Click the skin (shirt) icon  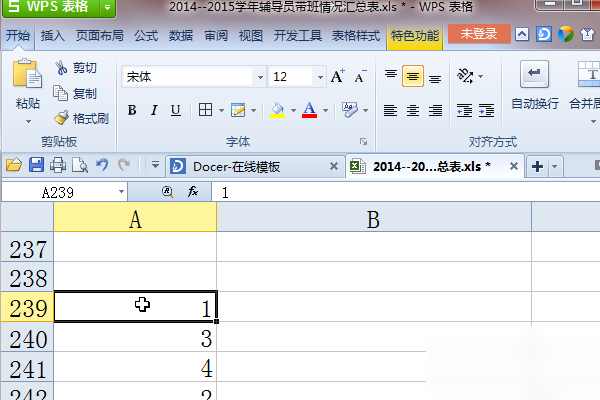coord(587,34)
